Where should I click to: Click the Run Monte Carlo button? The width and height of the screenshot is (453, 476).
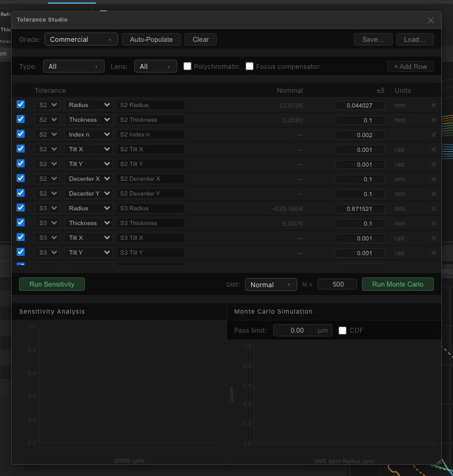(398, 284)
